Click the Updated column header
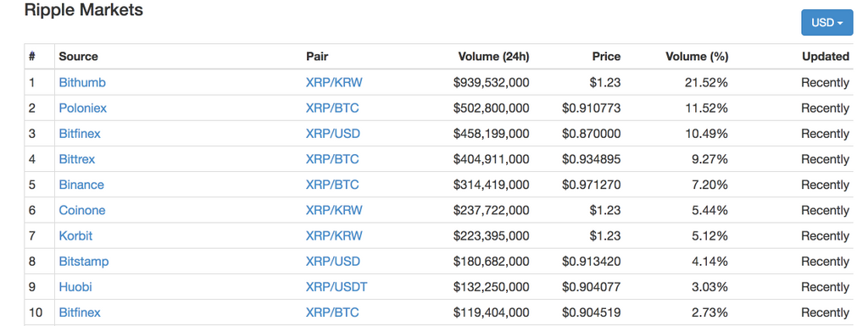This screenshot has height=326, width=868. click(826, 57)
